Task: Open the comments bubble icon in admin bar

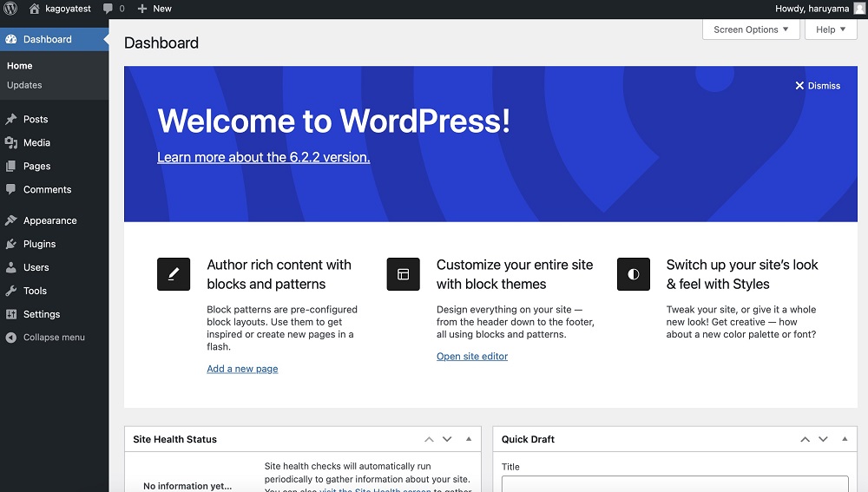Action: pyautogui.click(x=108, y=9)
